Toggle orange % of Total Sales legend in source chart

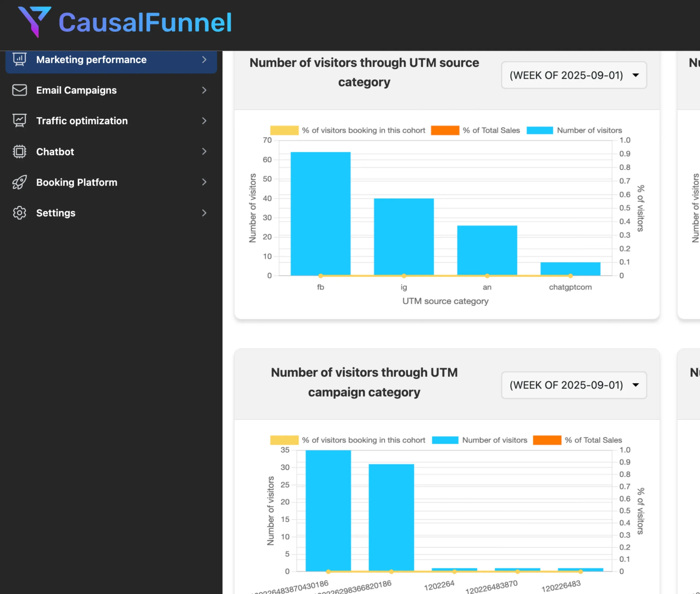(445, 130)
